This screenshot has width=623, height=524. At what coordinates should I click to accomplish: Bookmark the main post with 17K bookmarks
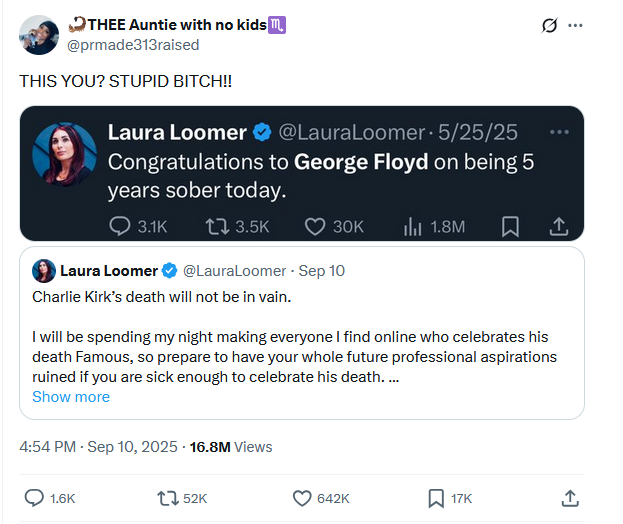click(436, 497)
